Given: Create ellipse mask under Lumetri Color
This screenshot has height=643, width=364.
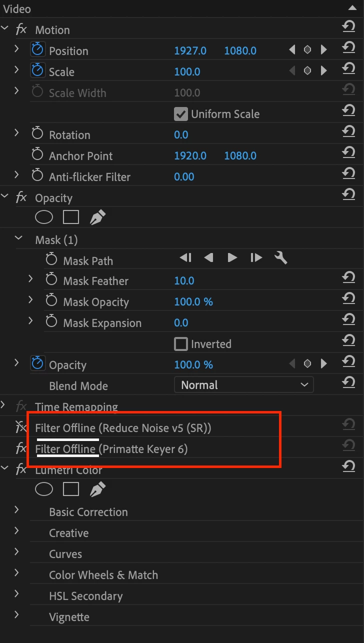Looking at the screenshot, I should (x=44, y=489).
